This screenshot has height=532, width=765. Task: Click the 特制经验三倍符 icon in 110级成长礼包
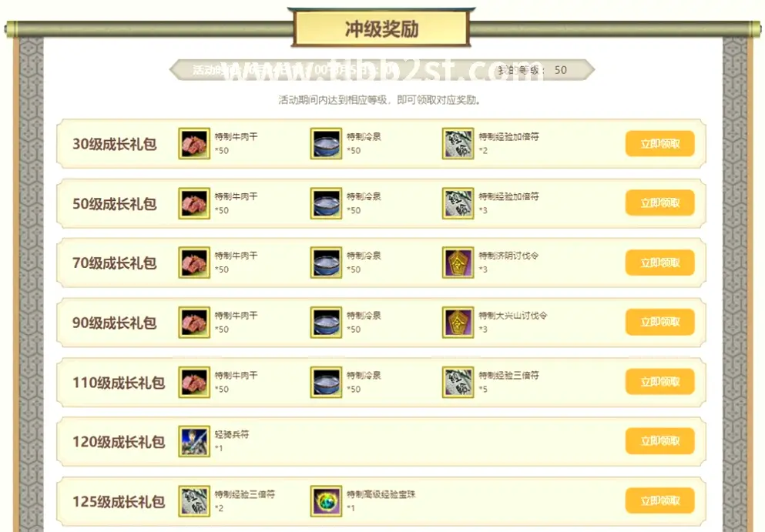click(458, 383)
